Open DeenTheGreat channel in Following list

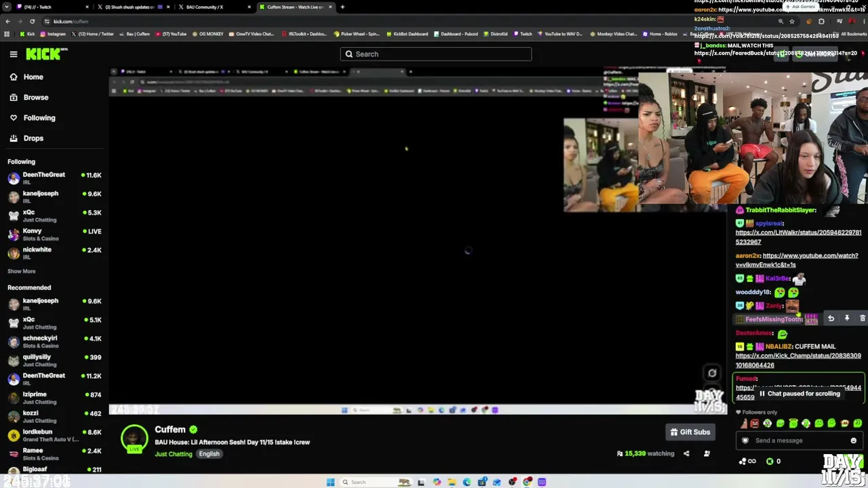tap(54, 178)
